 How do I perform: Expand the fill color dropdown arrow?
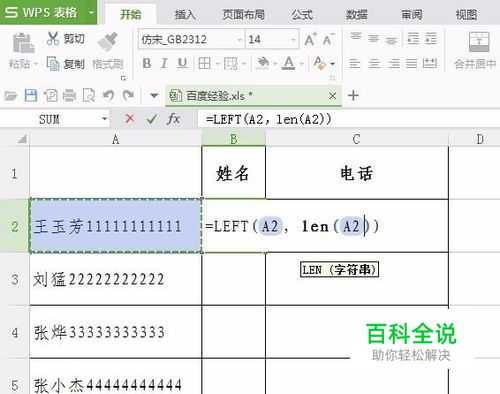(275, 64)
